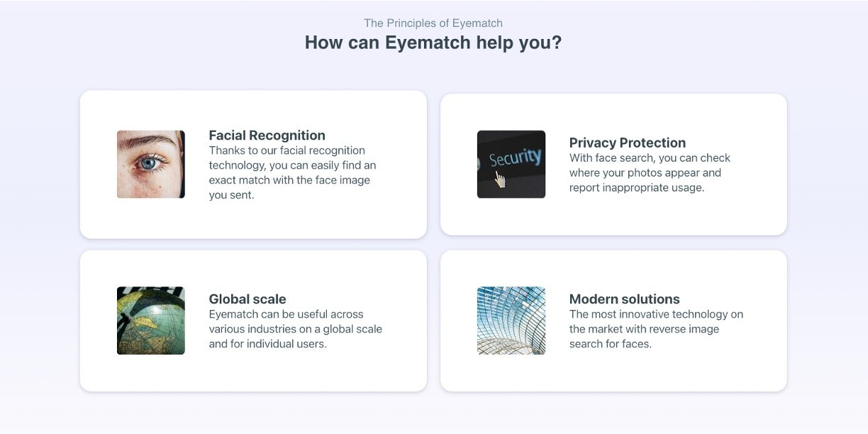Open the Global scale heading
868x434 pixels.
(x=247, y=299)
